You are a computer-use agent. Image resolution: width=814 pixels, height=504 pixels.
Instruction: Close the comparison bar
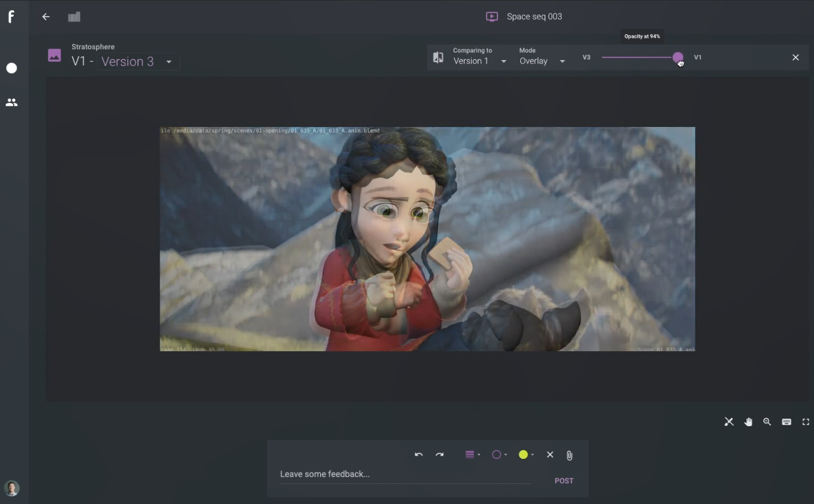point(795,57)
